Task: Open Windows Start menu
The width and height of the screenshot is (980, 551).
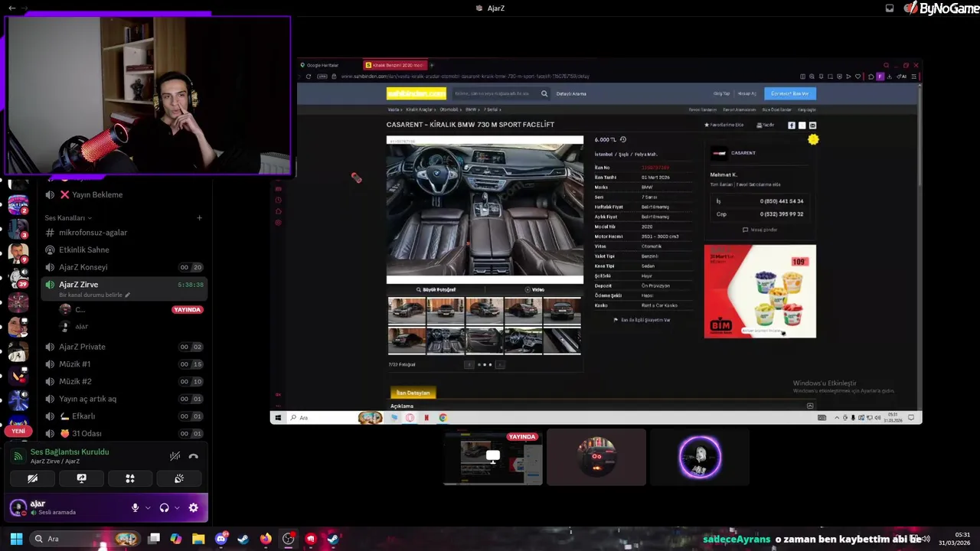Action: coord(16,539)
